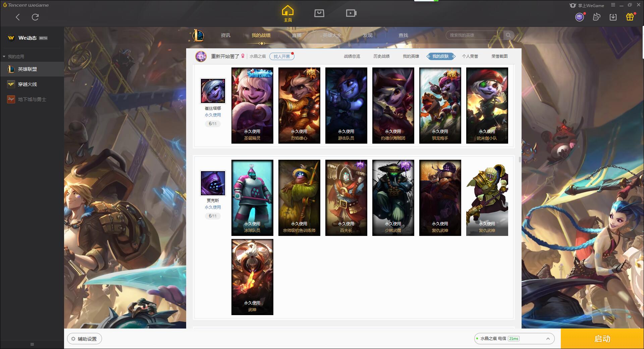Click the 掌上WeGame icon
The image size is (644, 349).
(587, 5)
